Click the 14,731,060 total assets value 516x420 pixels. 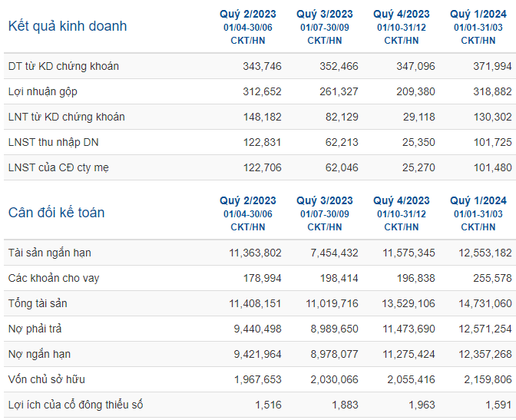pos(485,303)
